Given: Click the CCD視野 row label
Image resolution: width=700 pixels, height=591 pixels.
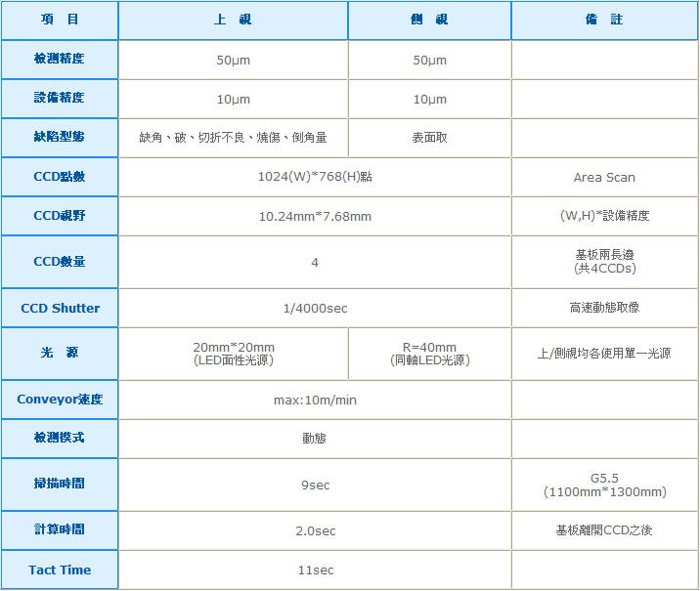Looking at the screenshot, I should coord(60,216).
